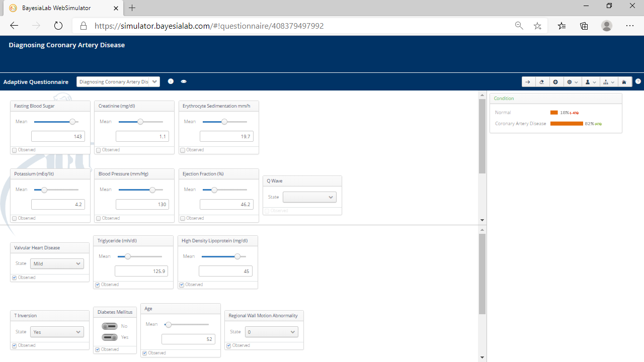Click the home icon in toolbar
Screen dimensions: 644x362
point(624,82)
